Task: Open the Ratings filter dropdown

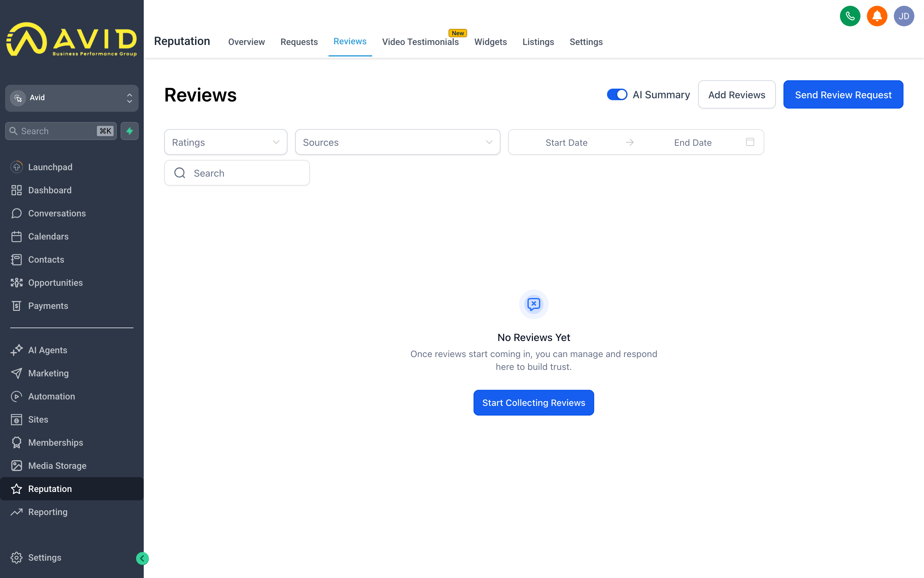Action: coord(226,142)
